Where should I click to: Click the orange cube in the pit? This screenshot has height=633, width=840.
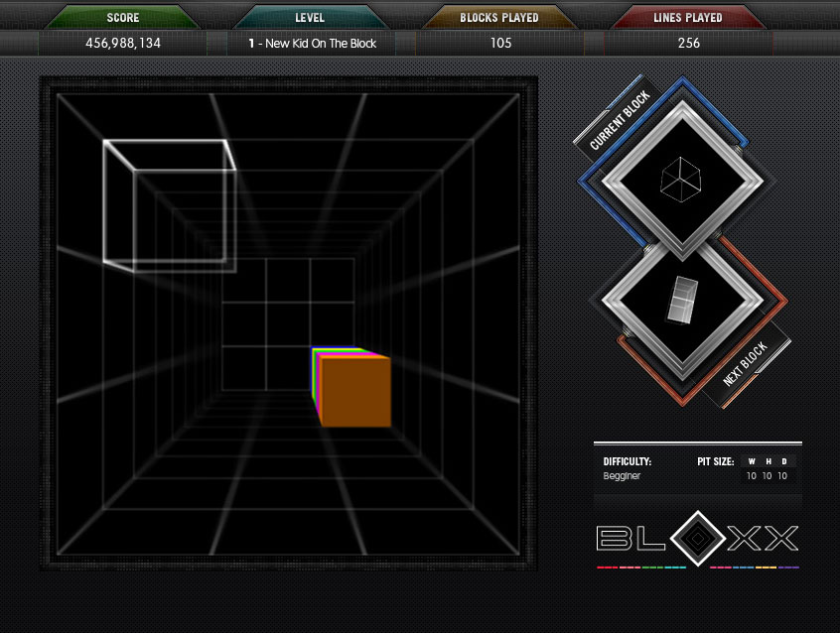pyautogui.click(x=354, y=392)
